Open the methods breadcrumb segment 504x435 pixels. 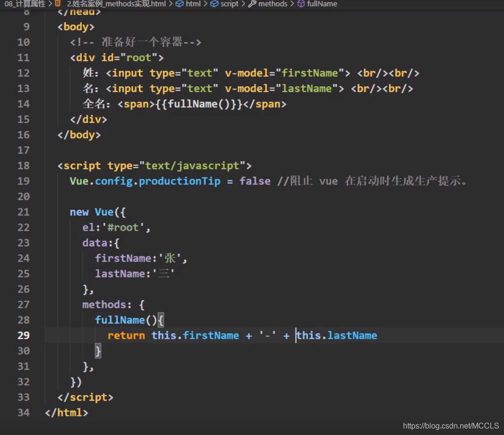point(273,4)
